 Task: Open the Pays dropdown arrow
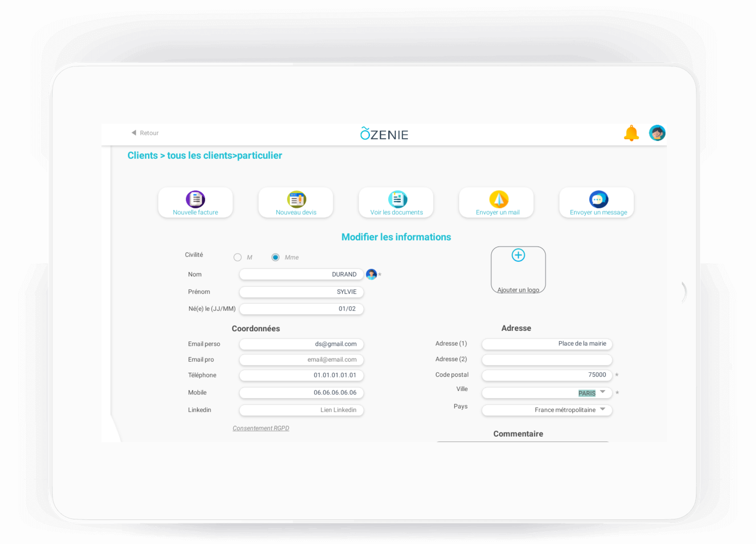tap(603, 409)
